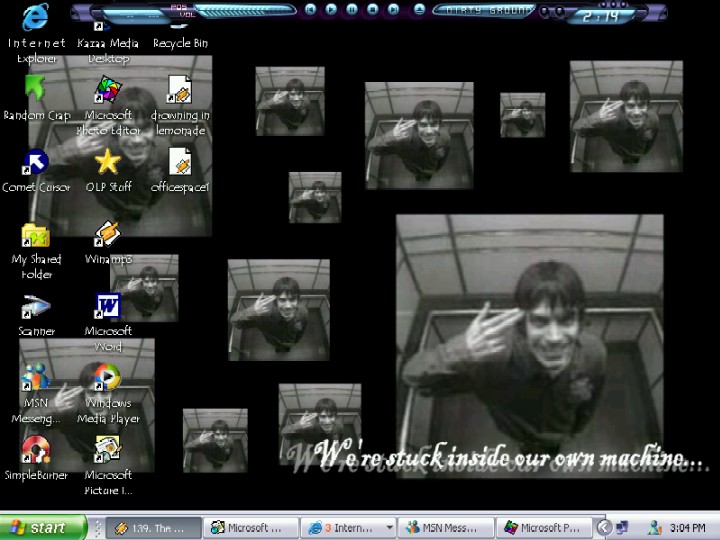This screenshot has height=540, width=720.
Task: Click the 3:04 PM taskbar clock
Action: 687,528
